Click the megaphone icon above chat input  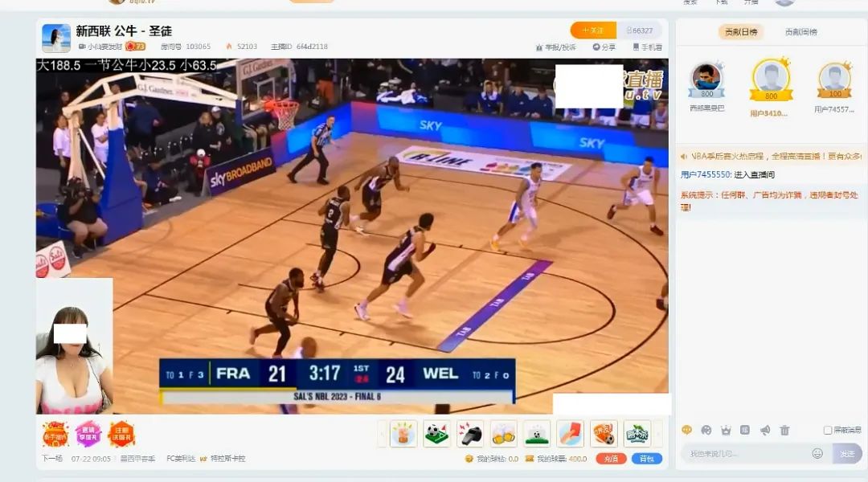click(x=765, y=430)
